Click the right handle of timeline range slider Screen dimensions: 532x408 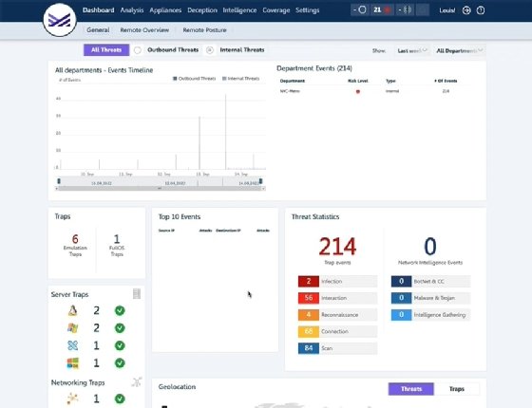[260, 181]
